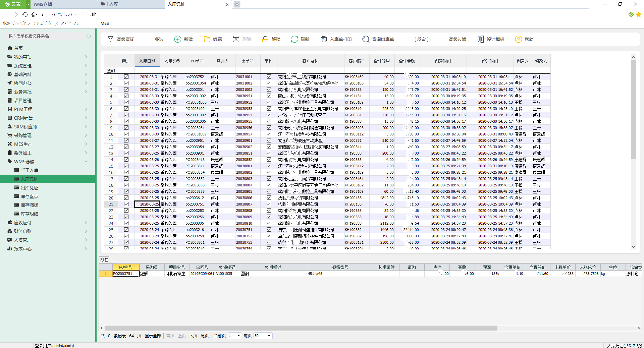Select the 明细 detail tab
The height and width of the screenshot is (348, 644).
coord(105,260)
